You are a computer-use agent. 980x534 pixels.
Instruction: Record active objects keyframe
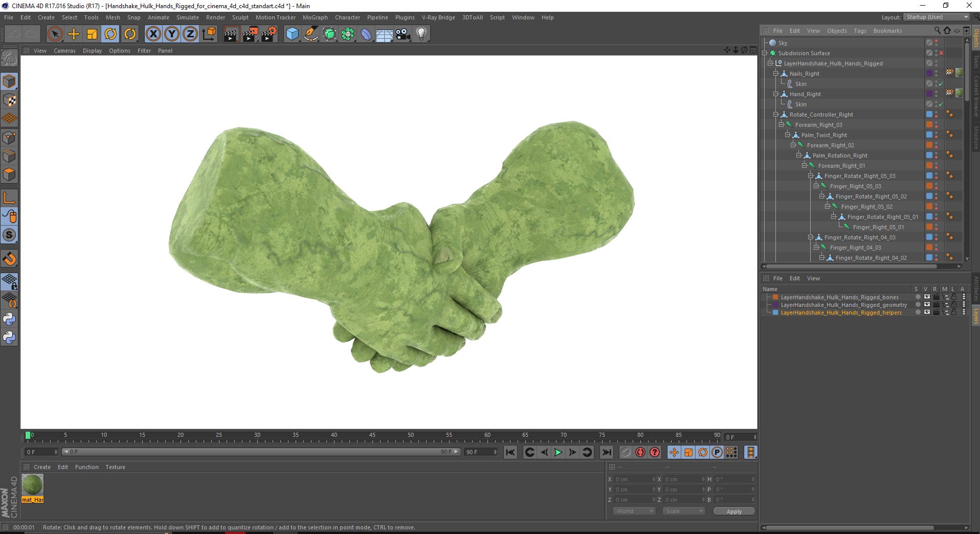point(626,452)
